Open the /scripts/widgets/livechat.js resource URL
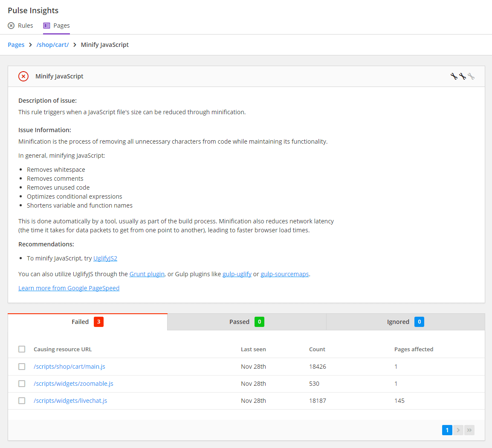The width and height of the screenshot is (492, 448). point(70,400)
